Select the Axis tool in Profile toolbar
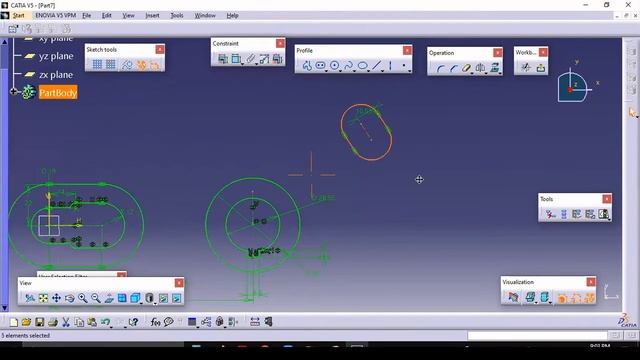Image resolution: width=640 pixels, height=360 pixels. tap(391, 65)
